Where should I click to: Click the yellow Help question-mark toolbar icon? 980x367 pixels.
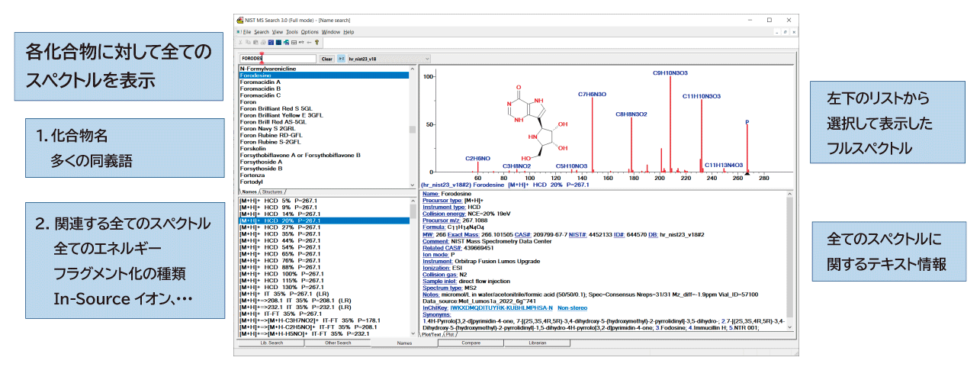316,42
